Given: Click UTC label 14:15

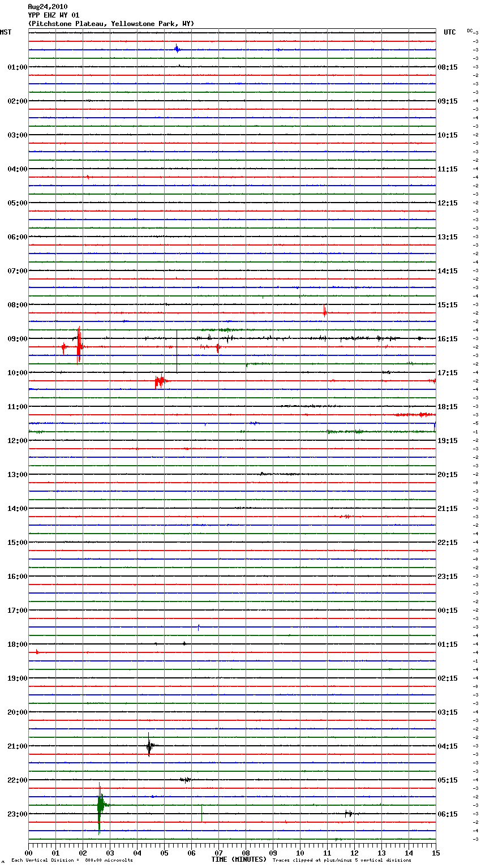Looking at the screenshot, I should (448, 271).
